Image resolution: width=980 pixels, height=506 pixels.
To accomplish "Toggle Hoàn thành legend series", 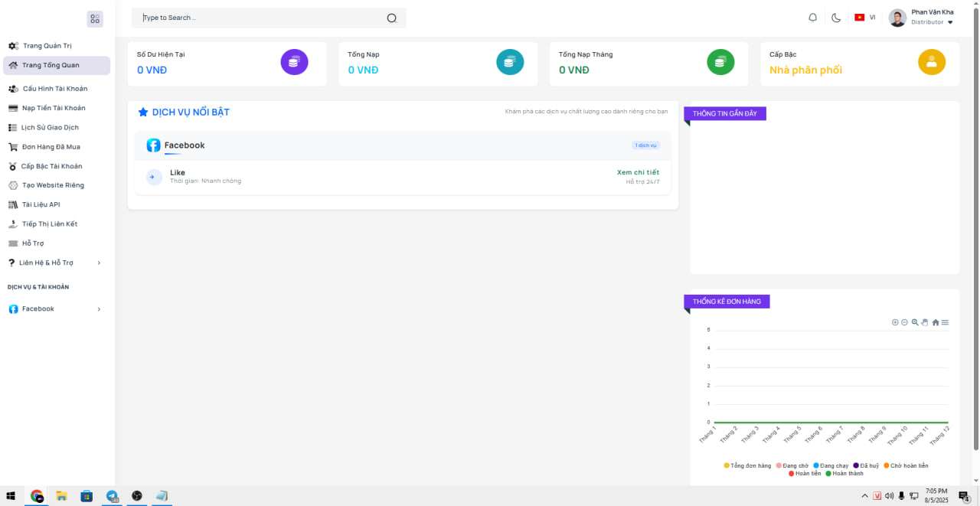I will (x=844, y=474).
